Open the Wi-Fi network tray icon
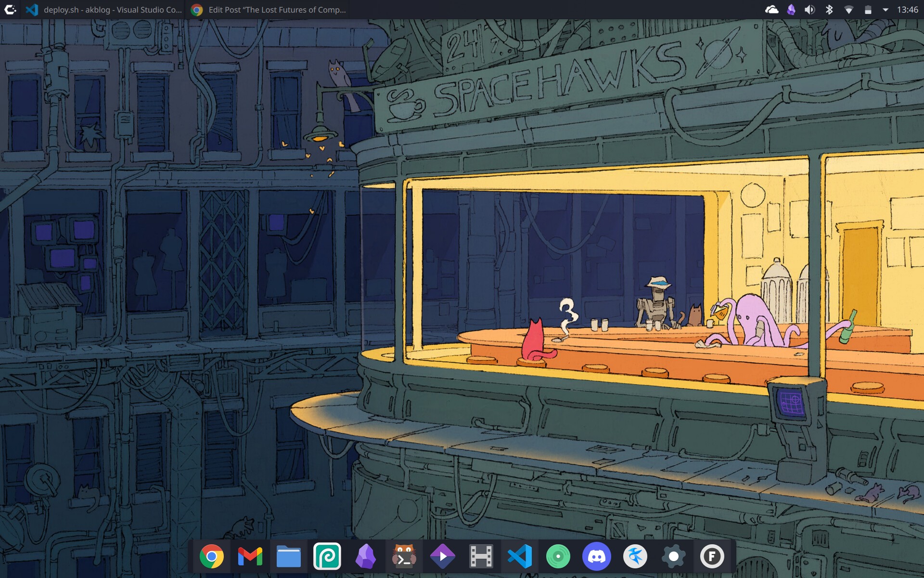The height and width of the screenshot is (578, 924). (848, 10)
